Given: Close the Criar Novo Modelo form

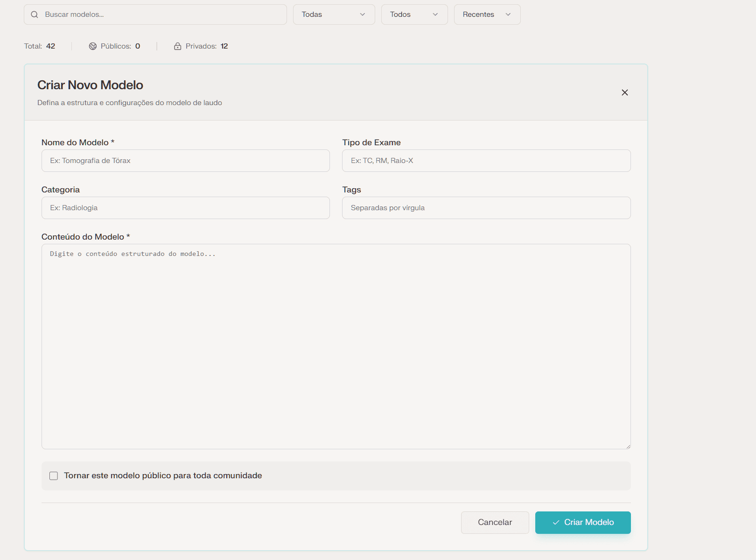Looking at the screenshot, I should (x=624, y=92).
